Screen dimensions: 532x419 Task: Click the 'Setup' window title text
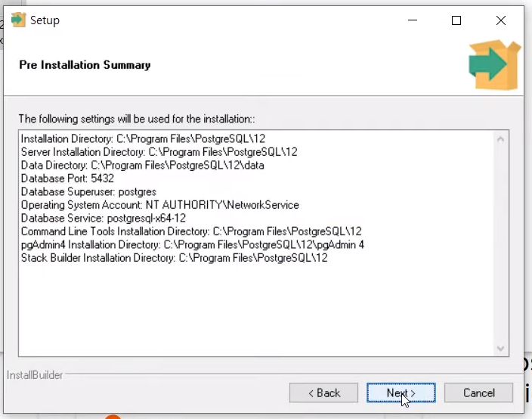tap(45, 20)
